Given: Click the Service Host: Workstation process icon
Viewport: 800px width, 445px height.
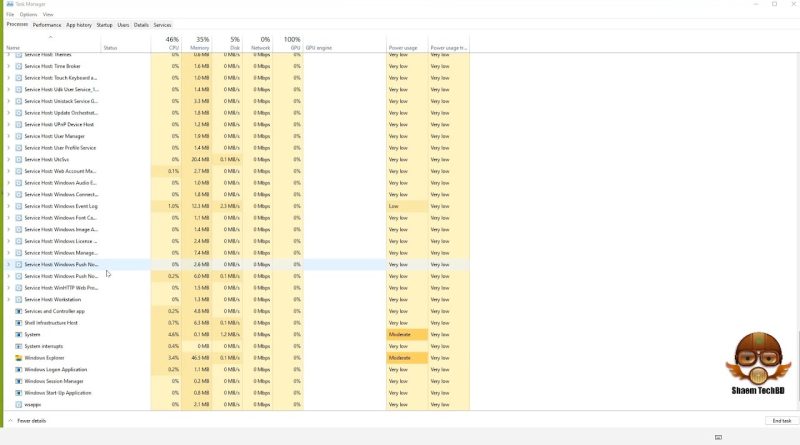Looking at the screenshot, I should 19,300.
